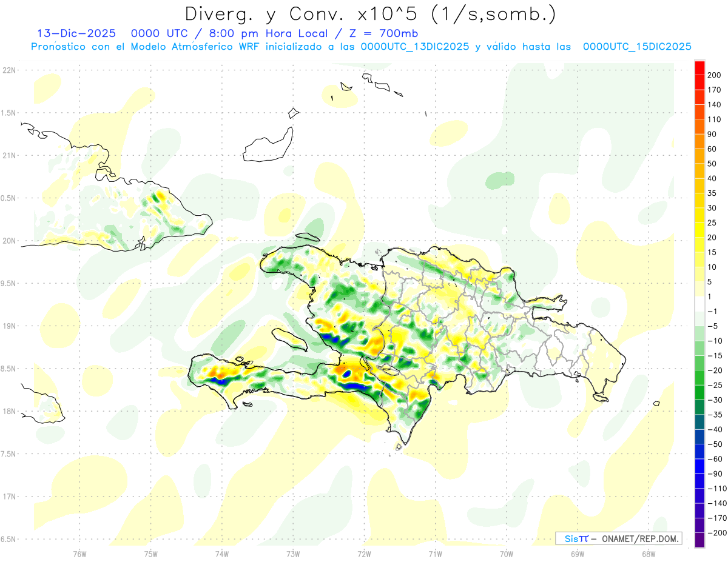The width and height of the screenshot is (728, 562).
Task: Click the "21N" latitude label
Action: click(8, 155)
